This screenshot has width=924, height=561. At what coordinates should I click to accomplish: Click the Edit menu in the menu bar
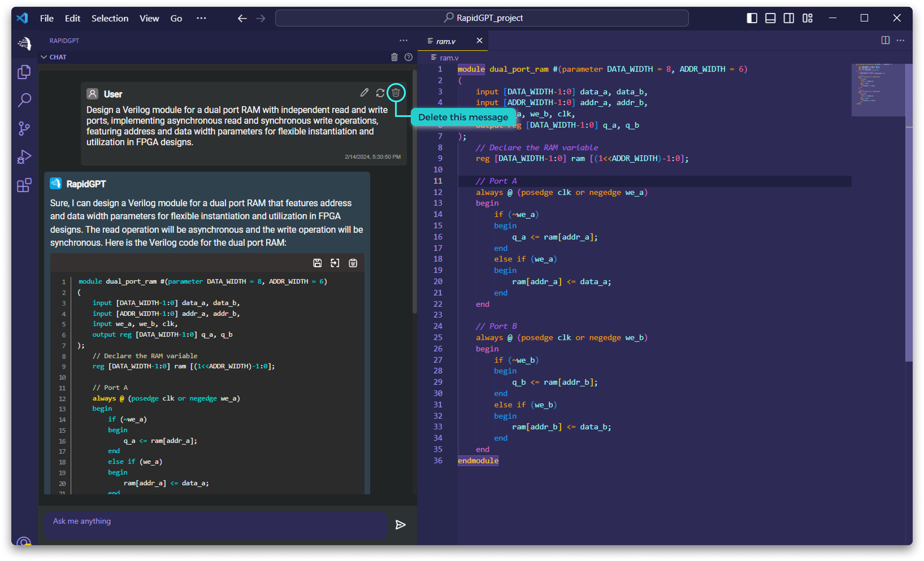[72, 18]
